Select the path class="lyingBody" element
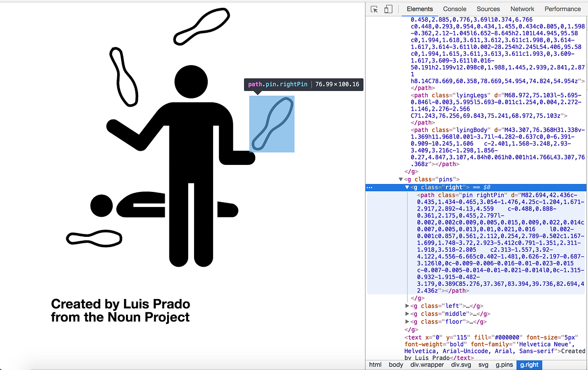 [x=498, y=147]
